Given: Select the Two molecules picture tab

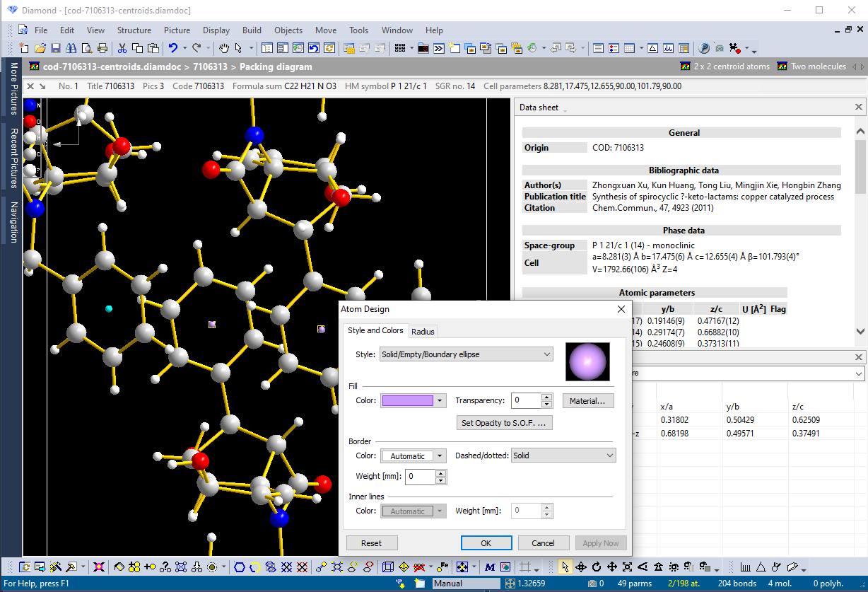Looking at the screenshot, I should pos(818,66).
